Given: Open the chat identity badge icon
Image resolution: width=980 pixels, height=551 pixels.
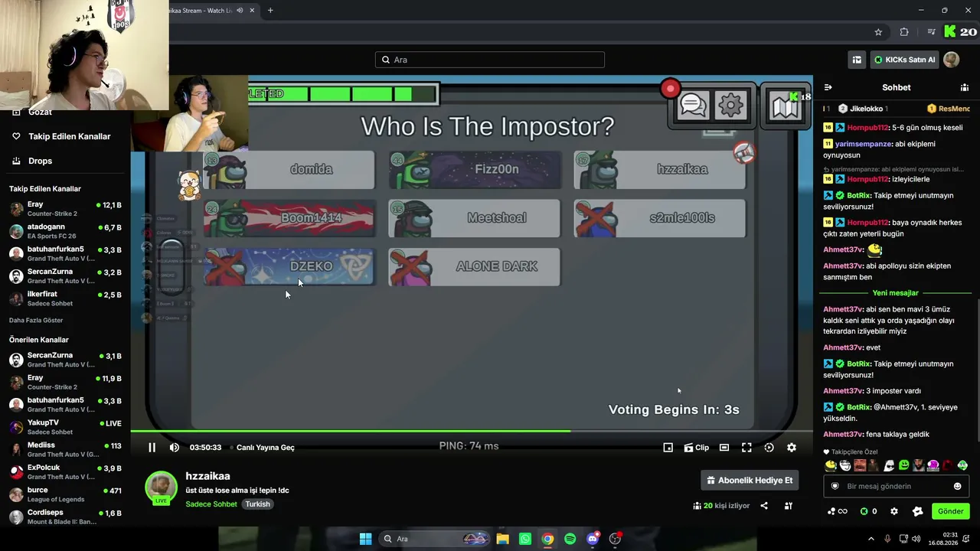Looking at the screenshot, I should [835, 486].
